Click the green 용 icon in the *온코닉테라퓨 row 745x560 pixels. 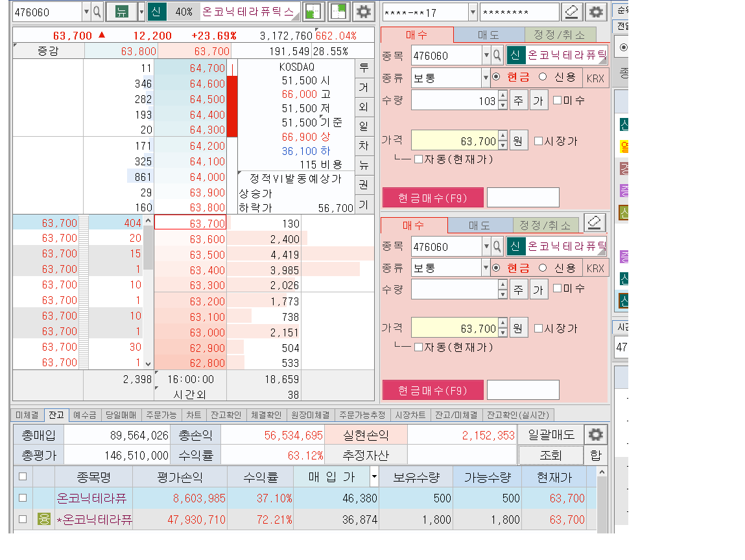[43, 519]
